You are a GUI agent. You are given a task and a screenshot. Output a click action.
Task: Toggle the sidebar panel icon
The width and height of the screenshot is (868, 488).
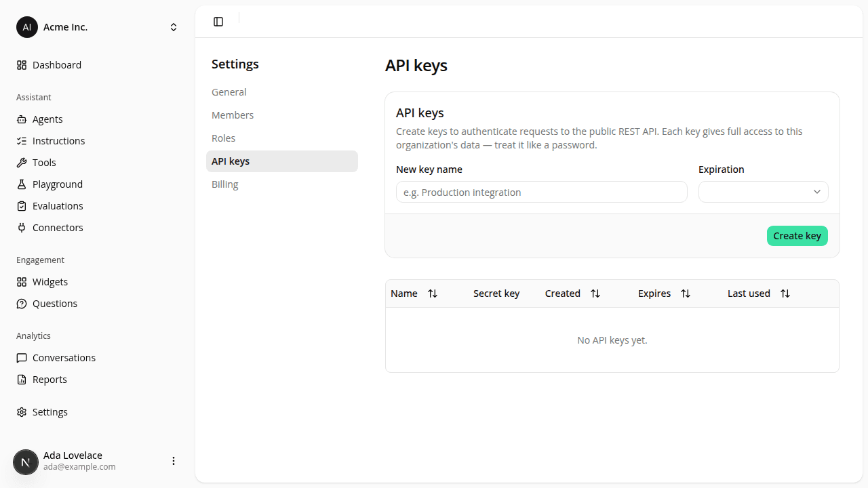tap(218, 22)
